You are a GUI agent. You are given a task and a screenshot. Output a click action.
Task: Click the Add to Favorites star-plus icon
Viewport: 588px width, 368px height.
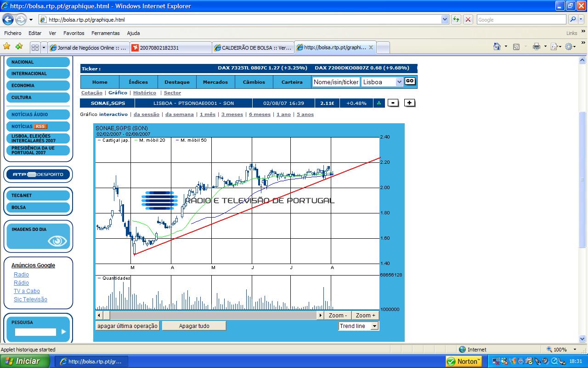[19, 46]
